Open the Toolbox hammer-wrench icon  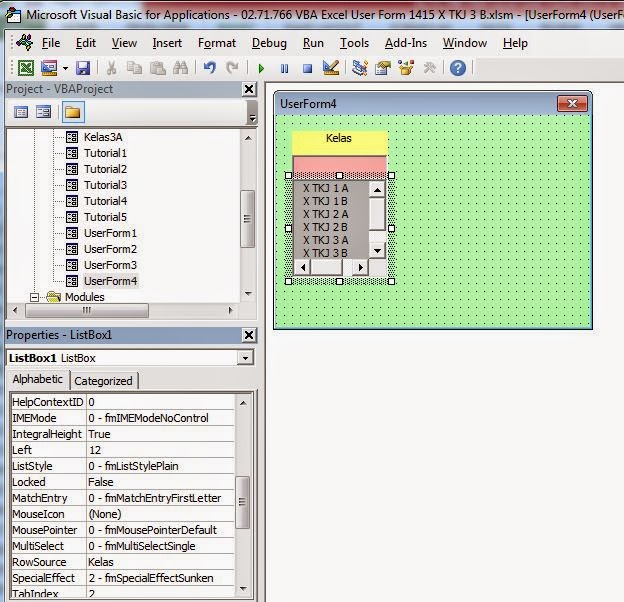(x=429, y=68)
